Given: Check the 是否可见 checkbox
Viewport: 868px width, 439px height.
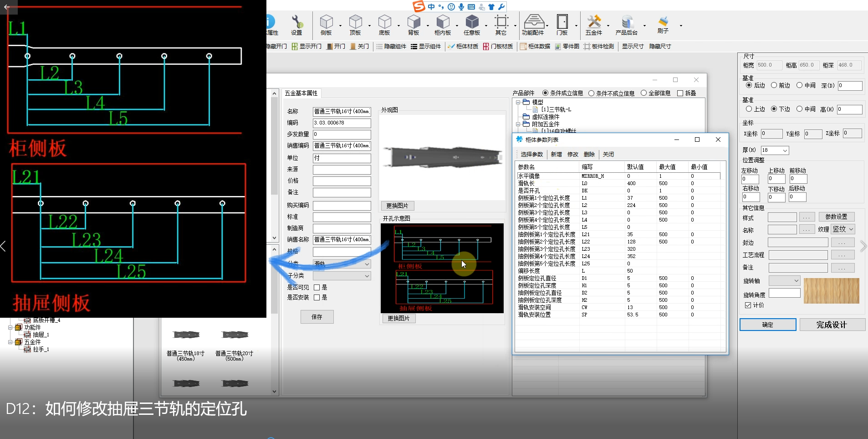Looking at the screenshot, I should (317, 288).
